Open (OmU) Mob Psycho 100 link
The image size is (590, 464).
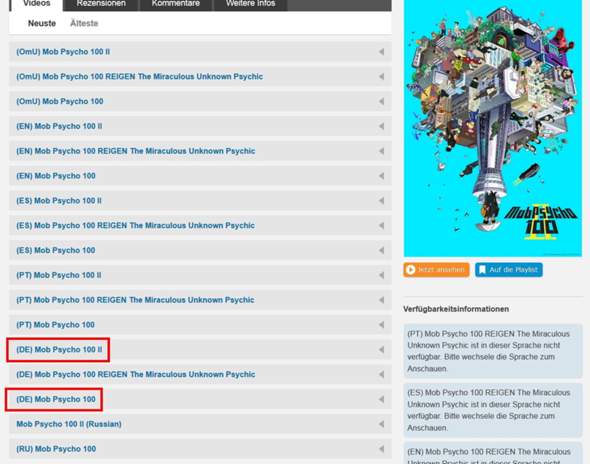59,102
